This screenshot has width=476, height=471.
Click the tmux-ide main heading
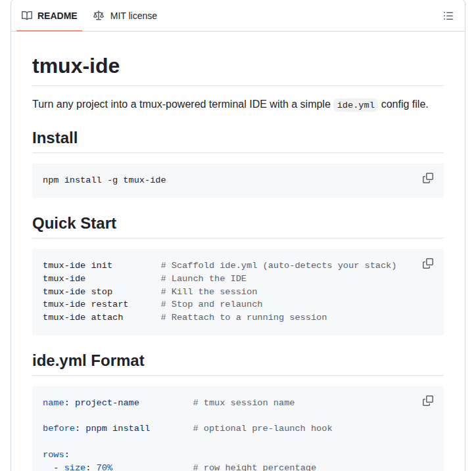[76, 66]
